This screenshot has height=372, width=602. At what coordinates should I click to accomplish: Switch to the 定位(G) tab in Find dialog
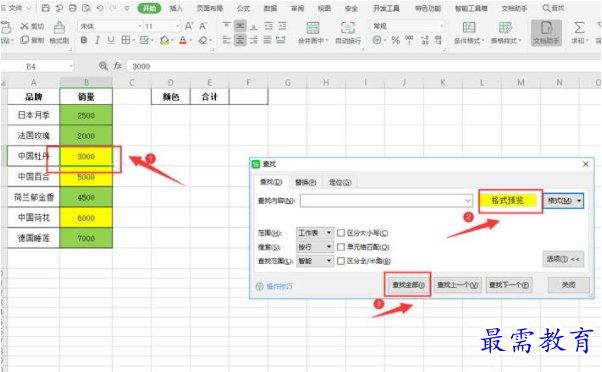[x=340, y=182]
